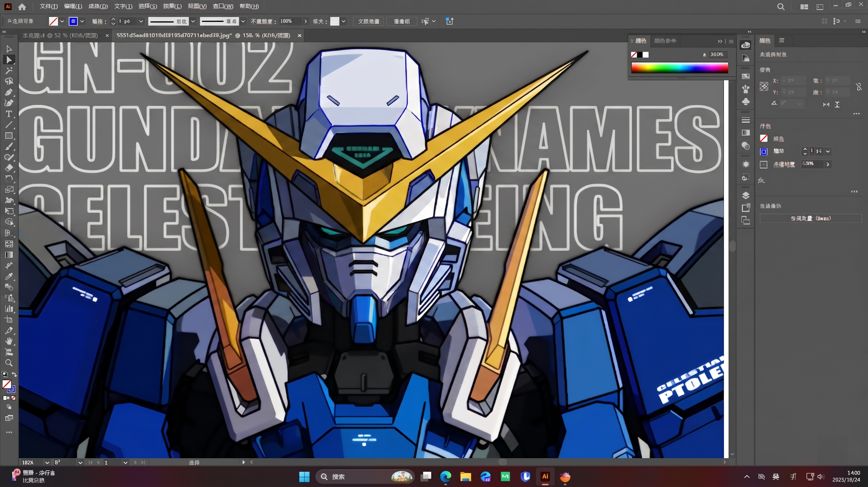Select the Gradient tool

point(9,255)
